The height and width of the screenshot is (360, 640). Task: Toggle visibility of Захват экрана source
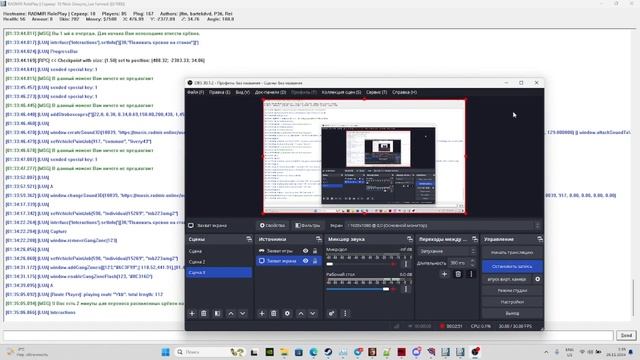click(x=305, y=261)
